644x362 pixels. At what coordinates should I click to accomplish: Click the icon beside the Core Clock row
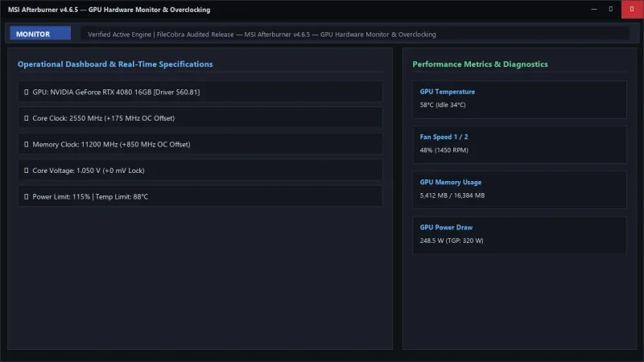[x=27, y=118]
